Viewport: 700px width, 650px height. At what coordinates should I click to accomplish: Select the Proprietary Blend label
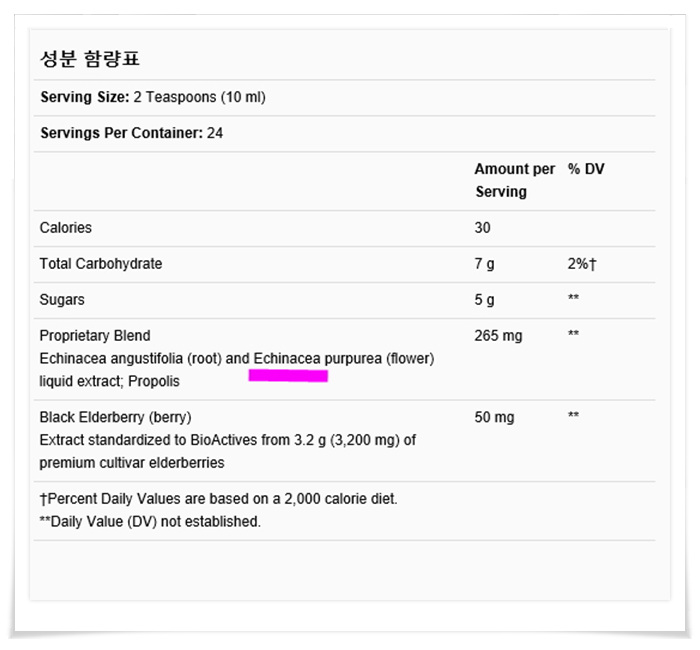95,336
